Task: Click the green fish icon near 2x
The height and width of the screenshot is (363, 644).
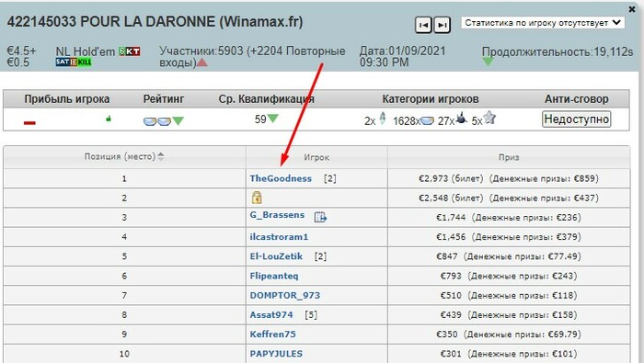Action: 383,119
